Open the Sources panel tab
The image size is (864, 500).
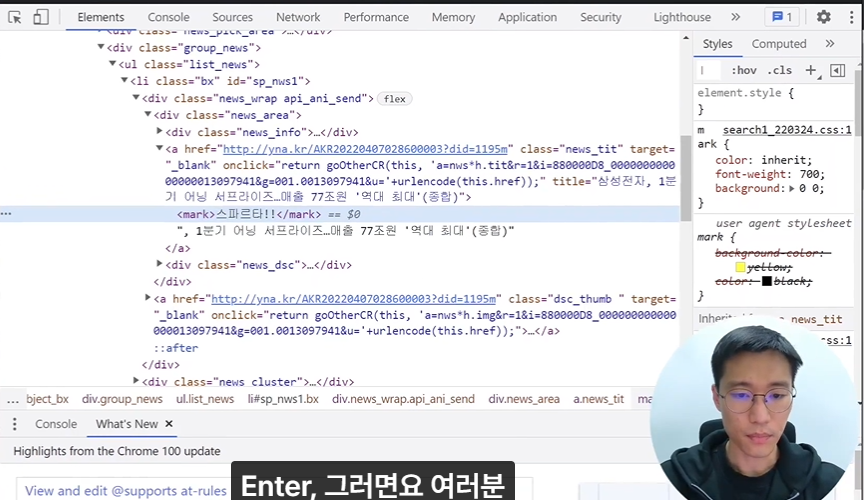(x=233, y=17)
